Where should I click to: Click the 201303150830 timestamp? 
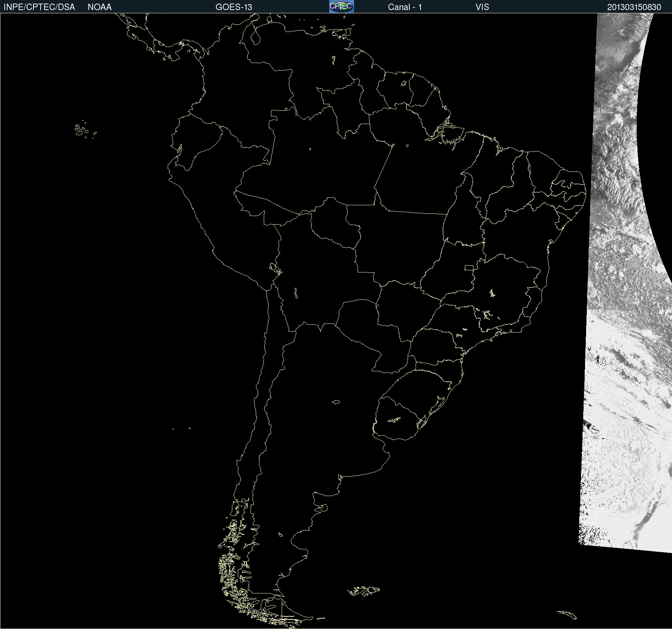click(x=634, y=7)
